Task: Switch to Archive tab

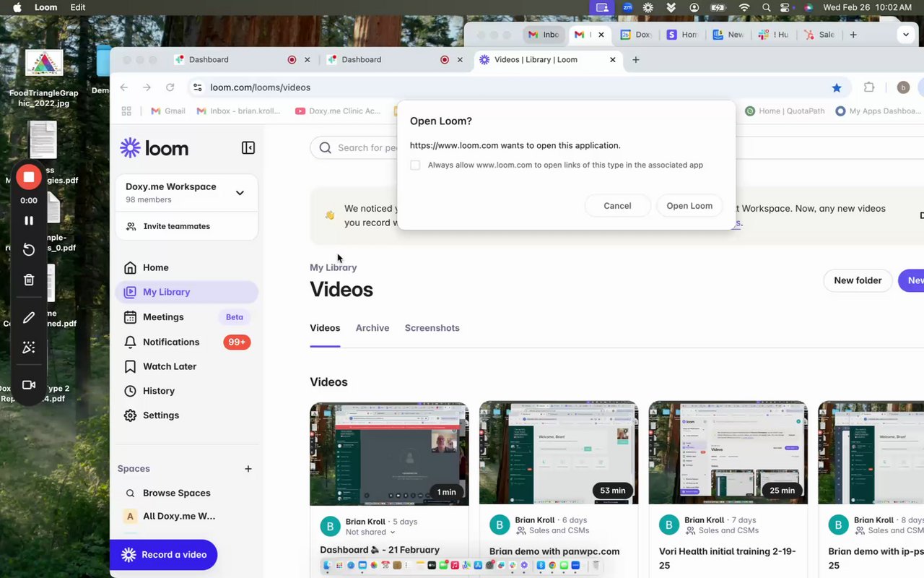Action: tap(372, 328)
